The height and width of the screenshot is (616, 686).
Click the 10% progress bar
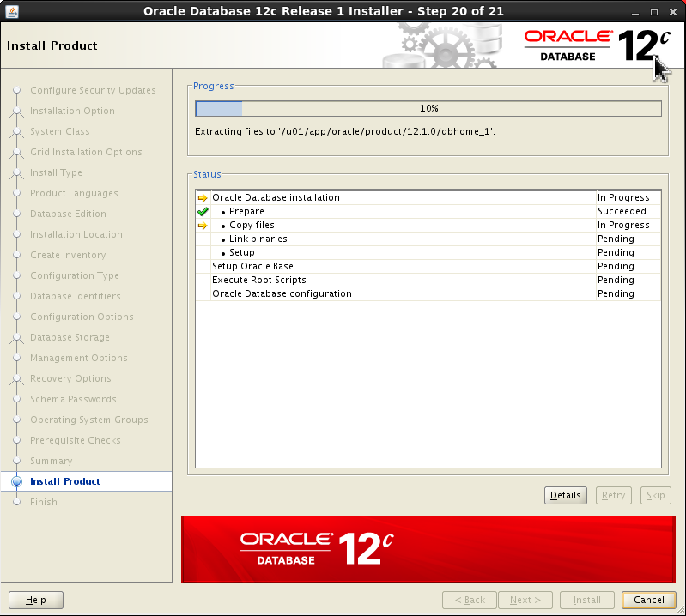click(x=428, y=108)
